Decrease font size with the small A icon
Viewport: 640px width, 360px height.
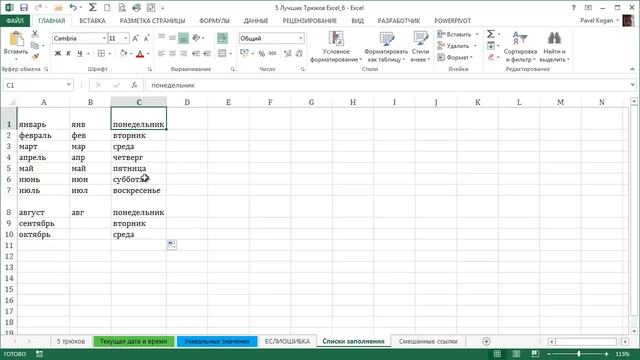click(x=147, y=38)
